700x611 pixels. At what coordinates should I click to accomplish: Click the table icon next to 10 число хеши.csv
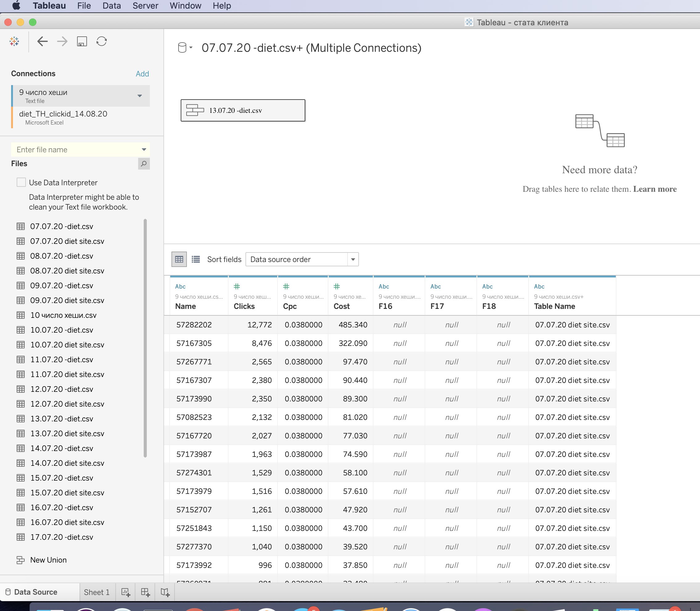(21, 315)
